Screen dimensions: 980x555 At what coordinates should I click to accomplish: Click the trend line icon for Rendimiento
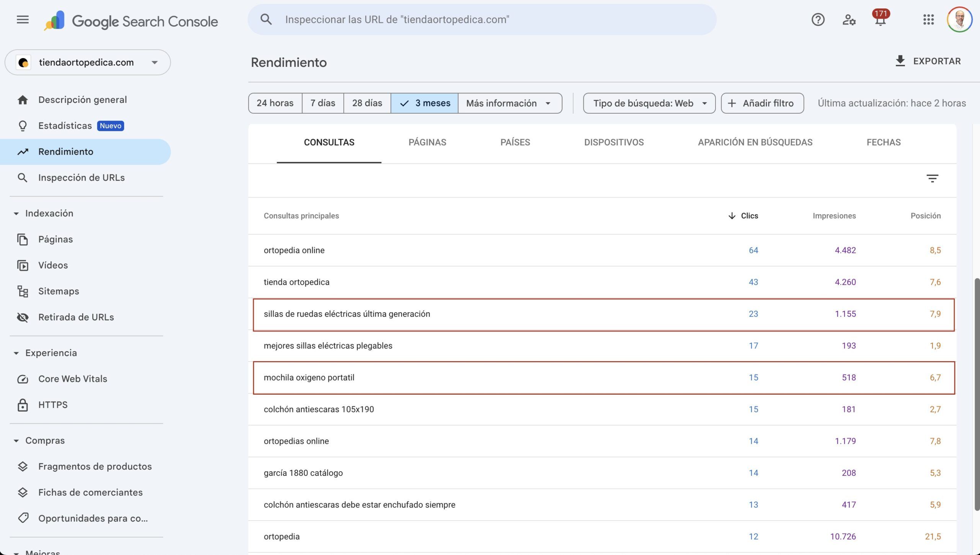click(23, 152)
